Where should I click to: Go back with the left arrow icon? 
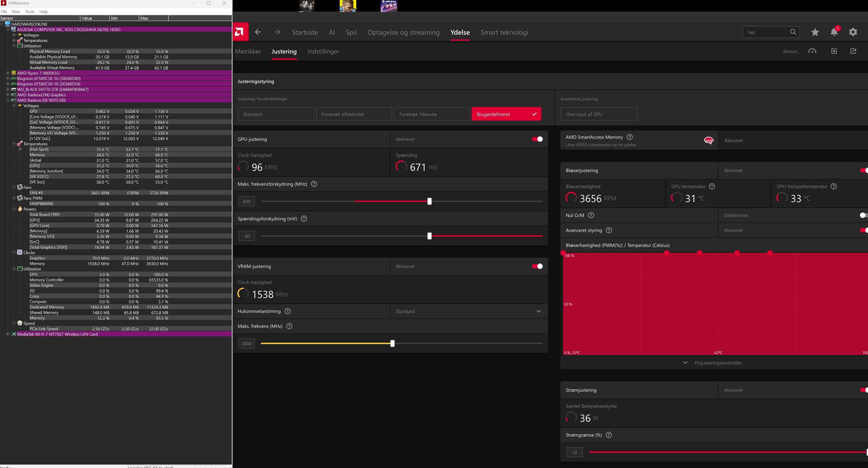[258, 32]
